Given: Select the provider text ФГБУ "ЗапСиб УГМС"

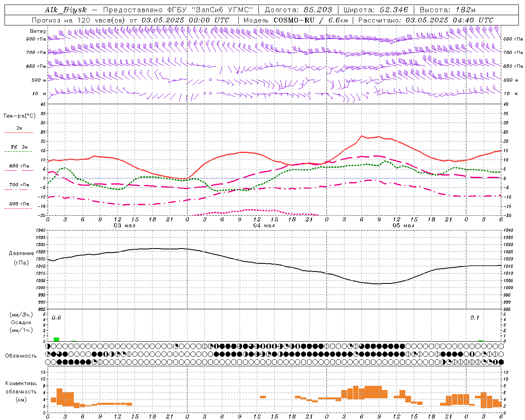Looking at the screenshot, I should click(x=210, y=10).
